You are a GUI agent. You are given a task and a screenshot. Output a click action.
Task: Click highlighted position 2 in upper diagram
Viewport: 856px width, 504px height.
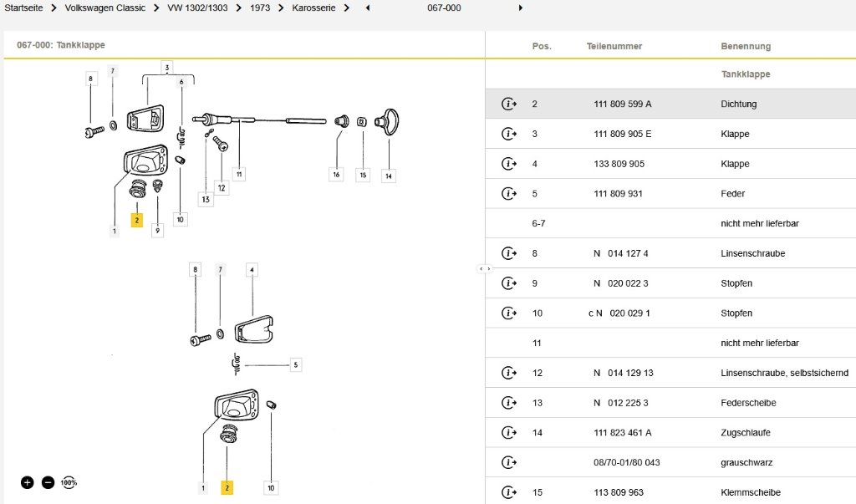click(x=136, y=221)
